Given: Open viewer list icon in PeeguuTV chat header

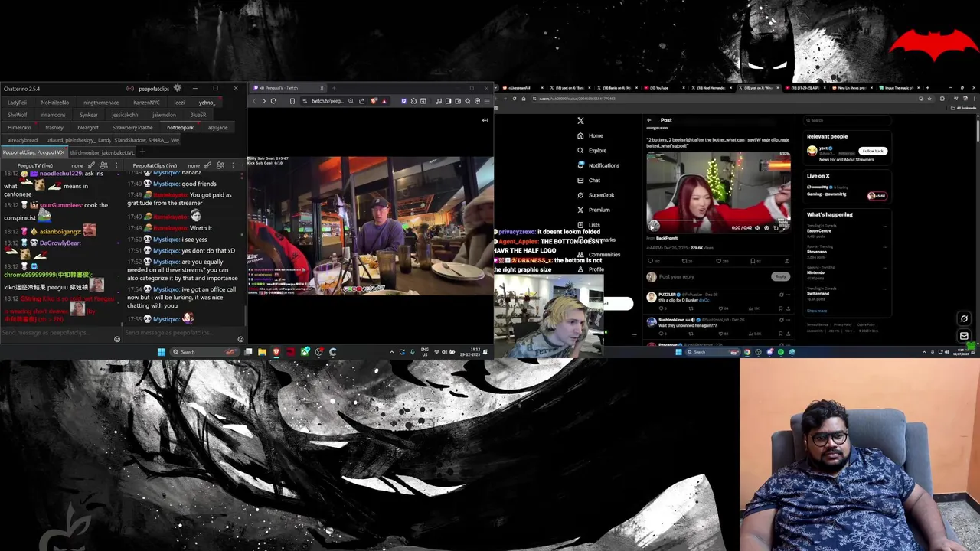Looking at the screenshot, I should pos(103,165).
